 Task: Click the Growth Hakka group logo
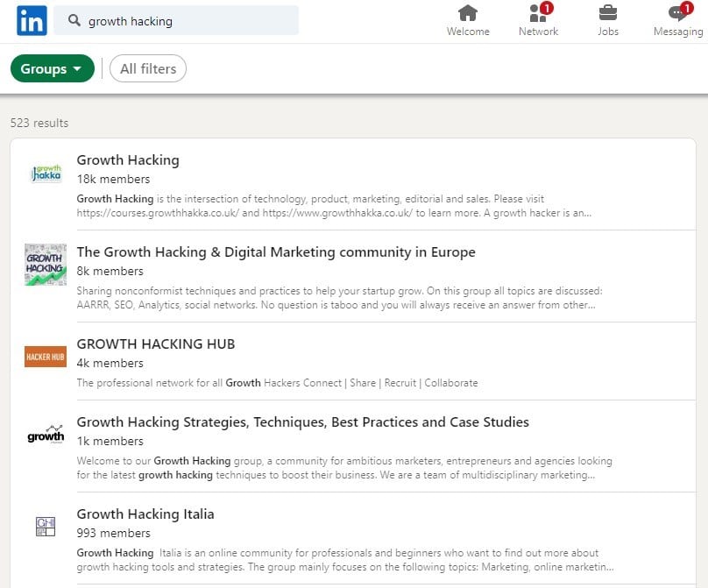[x=46, y=174]
